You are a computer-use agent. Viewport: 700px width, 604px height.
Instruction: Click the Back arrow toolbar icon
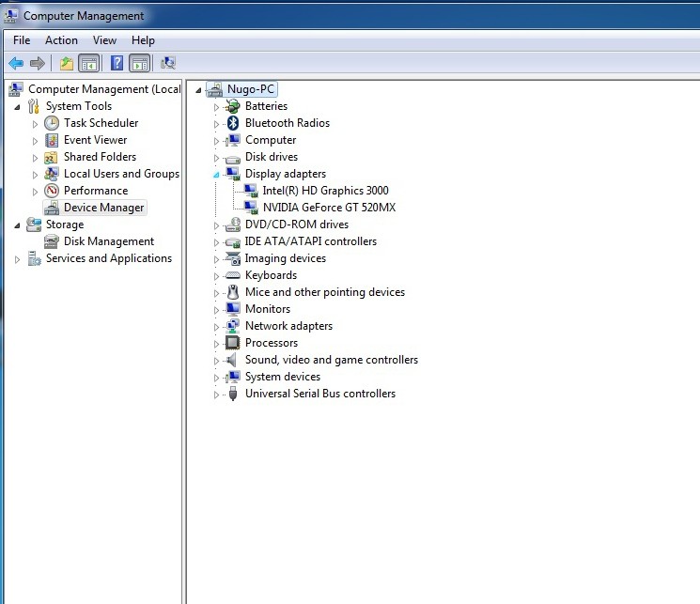16,63
